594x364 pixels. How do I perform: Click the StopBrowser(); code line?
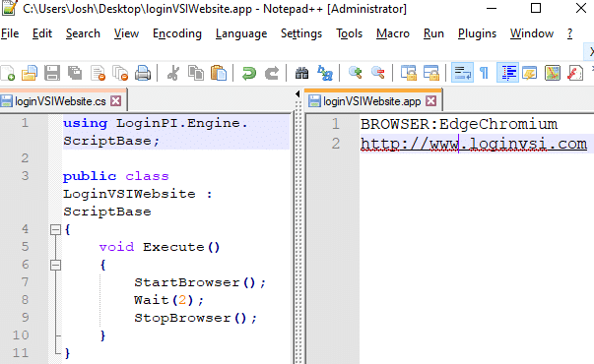(x=195, y=318)
